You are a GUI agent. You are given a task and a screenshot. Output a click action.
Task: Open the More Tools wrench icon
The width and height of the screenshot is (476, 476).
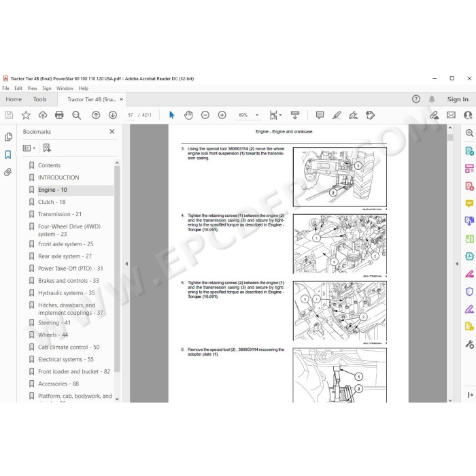click(469, 344)
